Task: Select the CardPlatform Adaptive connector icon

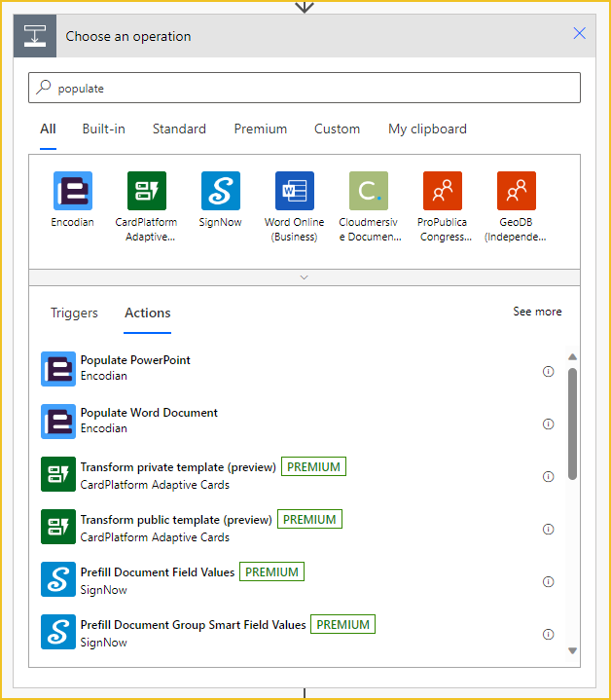Action: pyautogui.click(x=147, y=191)
